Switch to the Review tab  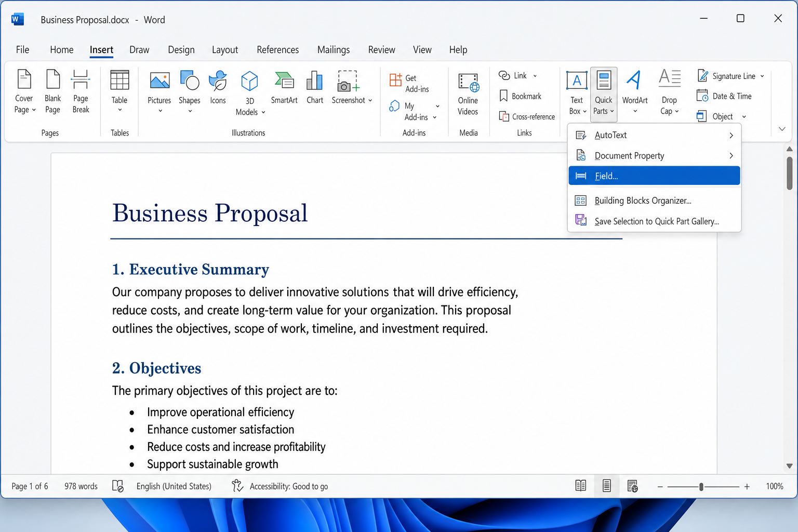382,50
